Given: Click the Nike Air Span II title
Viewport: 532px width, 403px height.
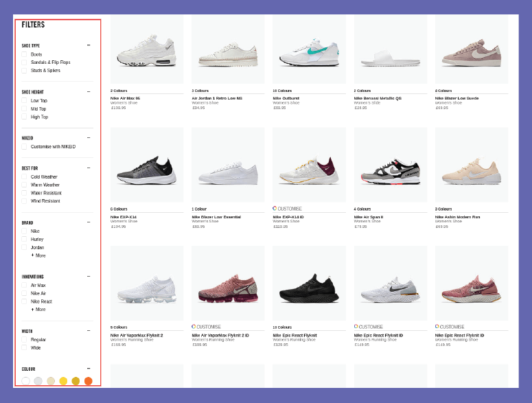Looking at the screenshot, I should point(369,217).
